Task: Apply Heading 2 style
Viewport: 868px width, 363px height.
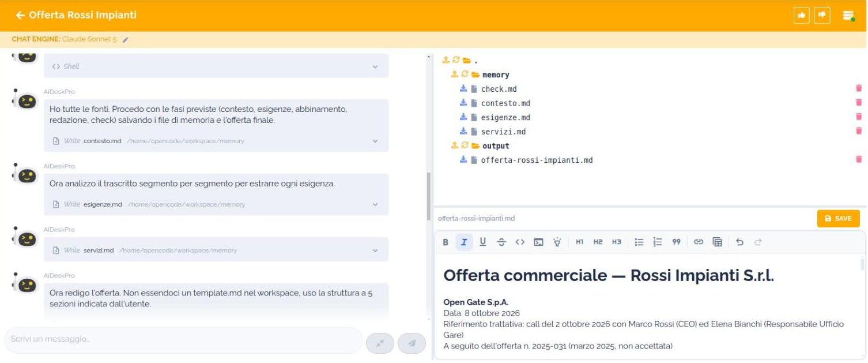Action: 598,242
